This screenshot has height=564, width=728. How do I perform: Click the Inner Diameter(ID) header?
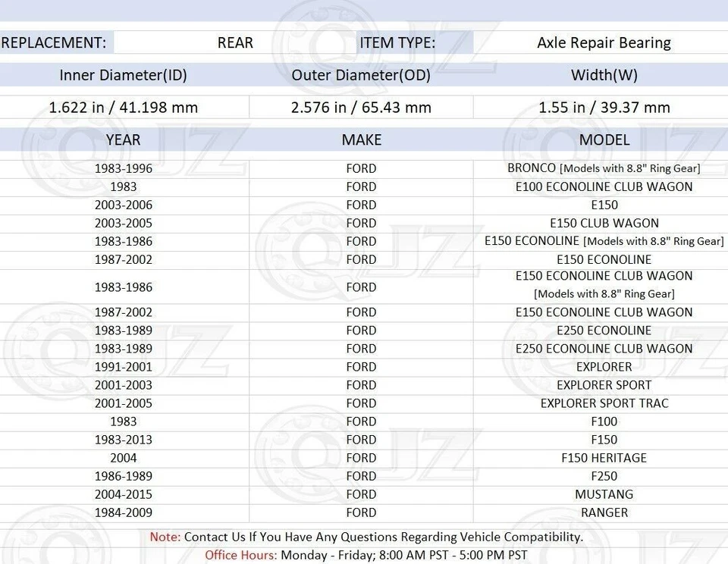tap(123, 75)
